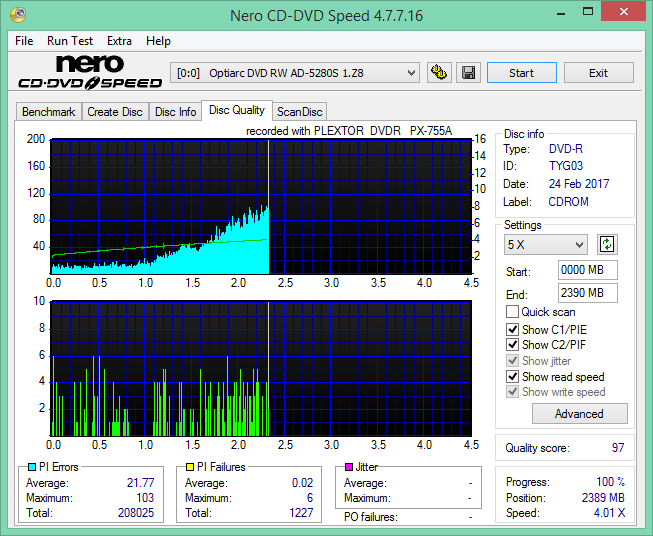Switch to the Disc Info tab
Screen dimensions: 653x536
[175, 112]
